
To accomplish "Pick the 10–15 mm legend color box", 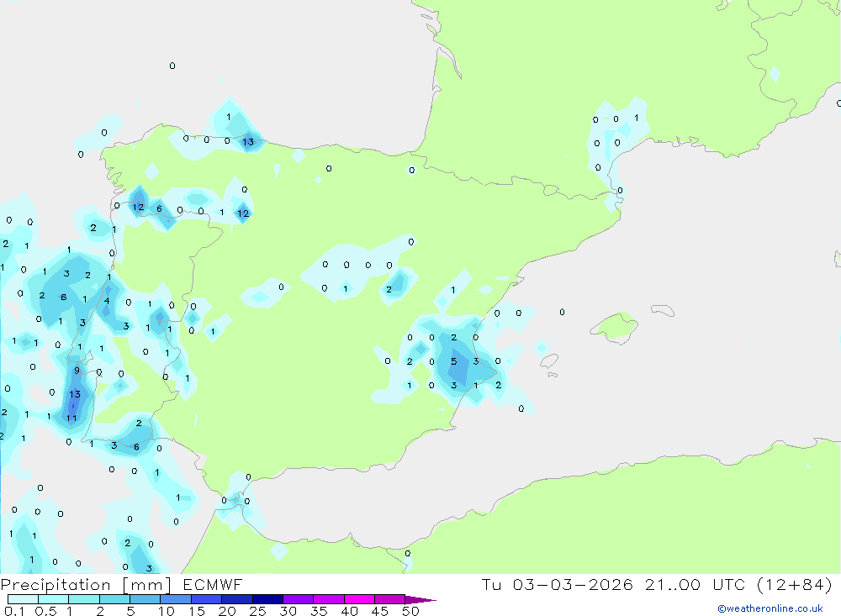I will (176, 599).
